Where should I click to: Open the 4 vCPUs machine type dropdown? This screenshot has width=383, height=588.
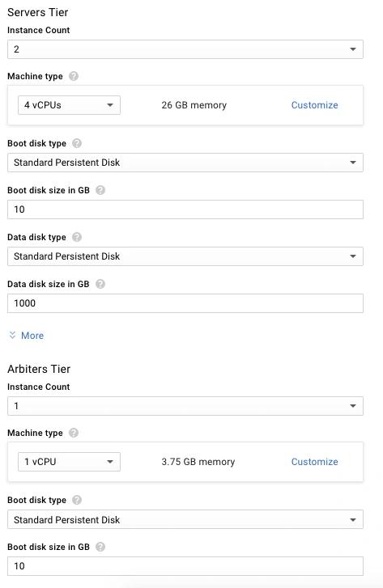(69, 105)
